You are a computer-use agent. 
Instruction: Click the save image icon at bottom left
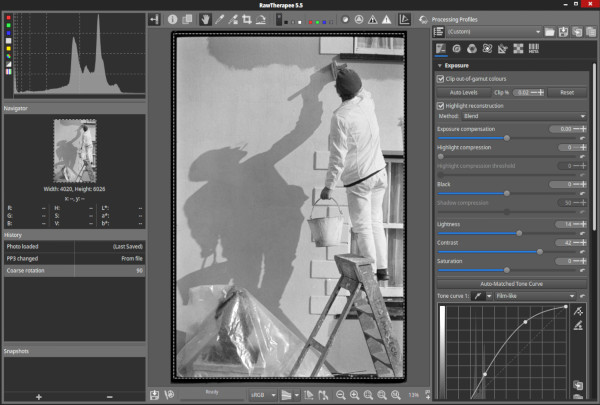tap(155, 395)
